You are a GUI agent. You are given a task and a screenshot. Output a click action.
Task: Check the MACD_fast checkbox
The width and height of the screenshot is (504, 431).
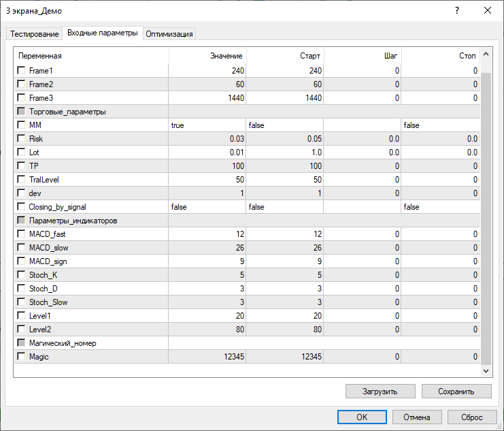[x=22, y=234]
